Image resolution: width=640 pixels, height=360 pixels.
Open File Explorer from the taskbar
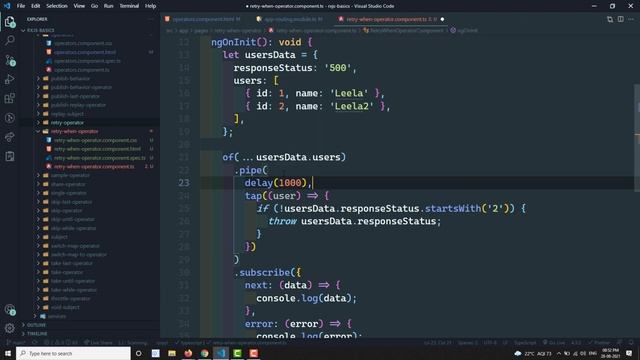[172, 353]
